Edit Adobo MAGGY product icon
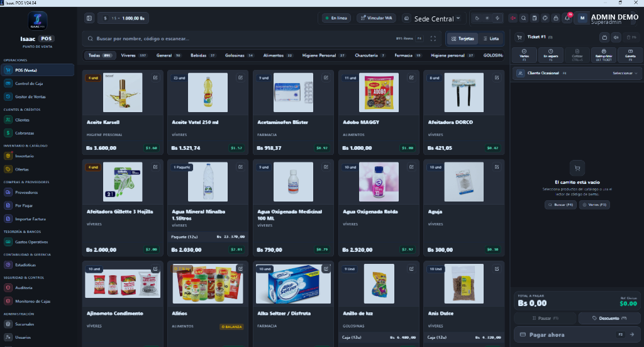 (x=411, y=77)
